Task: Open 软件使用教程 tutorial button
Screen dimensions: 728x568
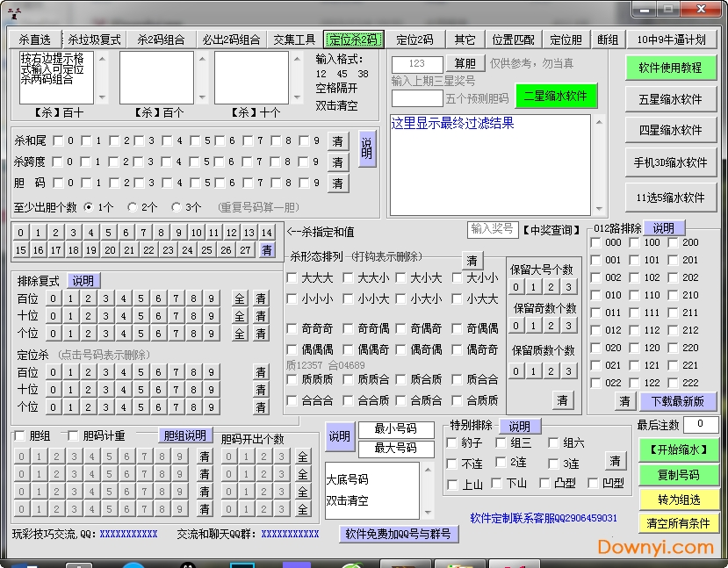Action: pyautogui.click(x=670, y=68)
